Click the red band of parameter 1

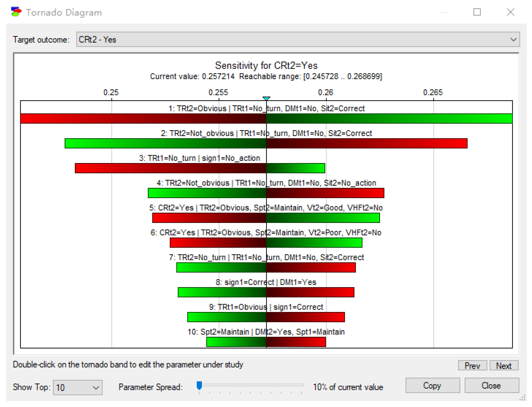(143, 118)
